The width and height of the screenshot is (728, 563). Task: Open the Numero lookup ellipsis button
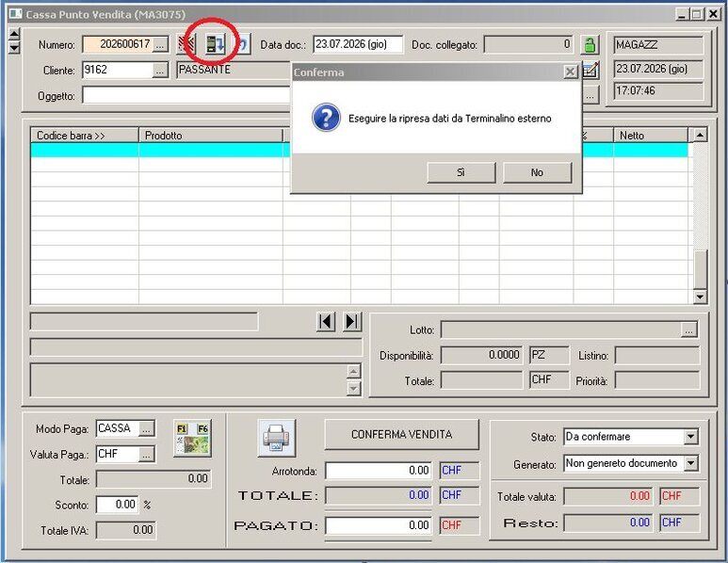(x=160, y=45)
